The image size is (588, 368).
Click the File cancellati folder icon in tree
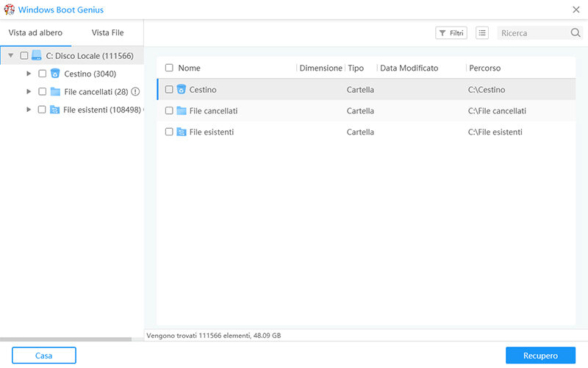click(55, 91)
